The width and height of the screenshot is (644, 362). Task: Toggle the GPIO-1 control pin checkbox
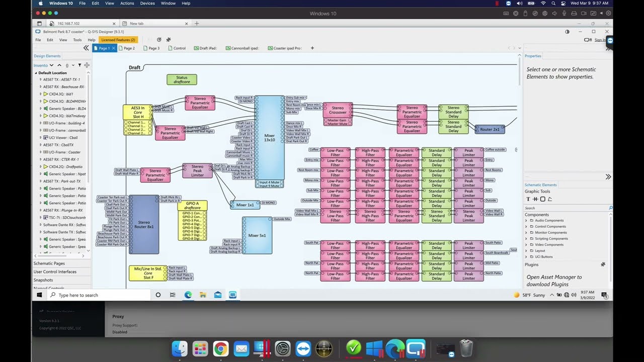pos(205,213)
